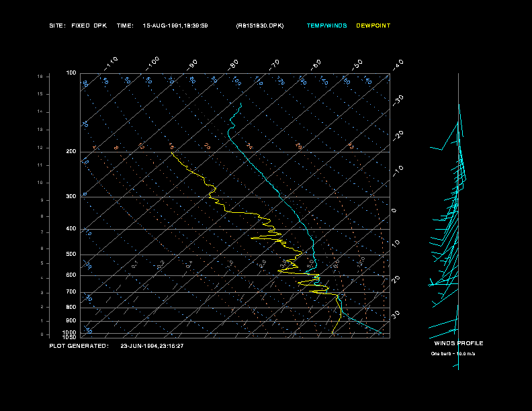Image resolution: width=532 pixels, height=411 pixels.
Task: Click the 800 pressure level label
Action: tap(71, 307)
